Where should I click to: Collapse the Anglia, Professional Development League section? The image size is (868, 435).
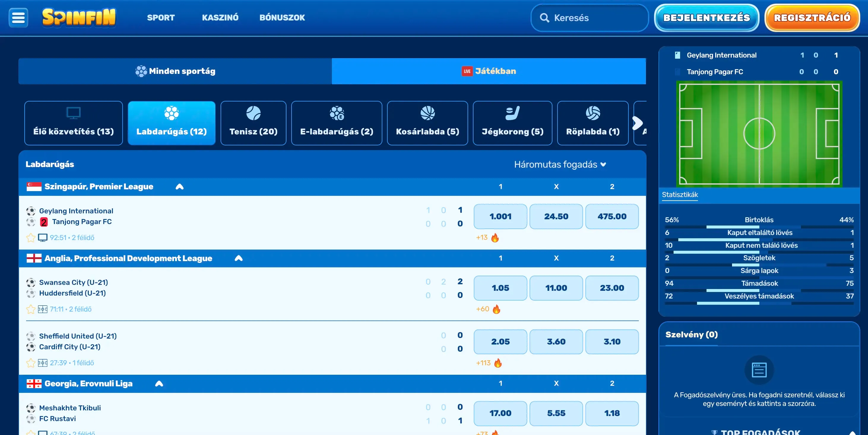[x=239, y=258]
